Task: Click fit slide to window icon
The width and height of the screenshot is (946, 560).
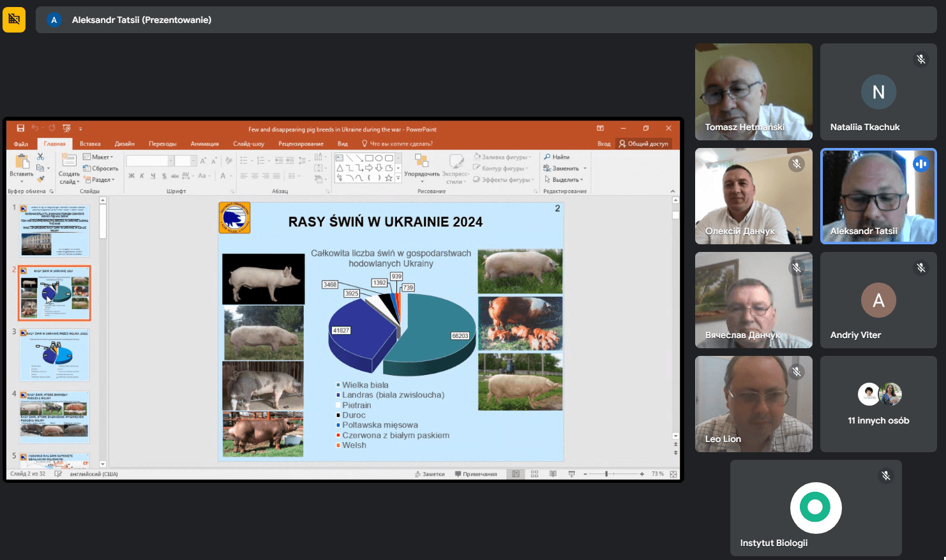Action: 673,474
